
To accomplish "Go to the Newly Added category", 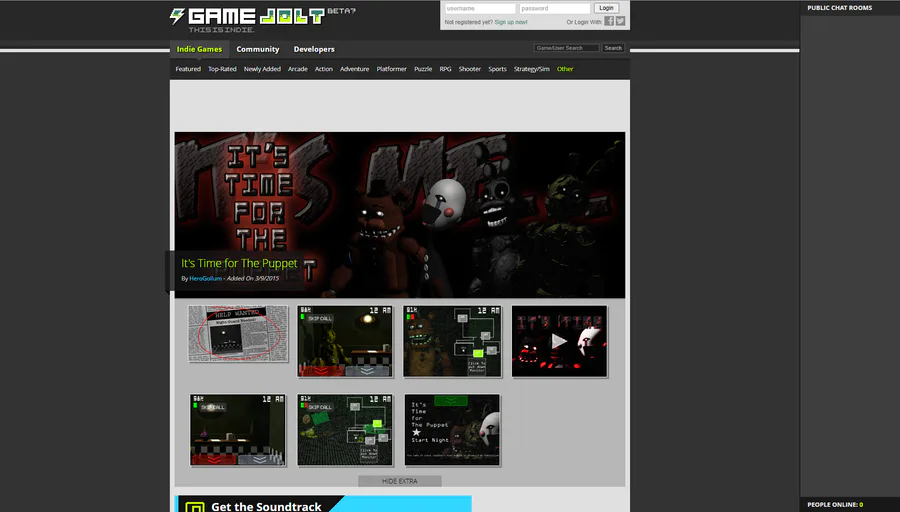I will [262, 69].
